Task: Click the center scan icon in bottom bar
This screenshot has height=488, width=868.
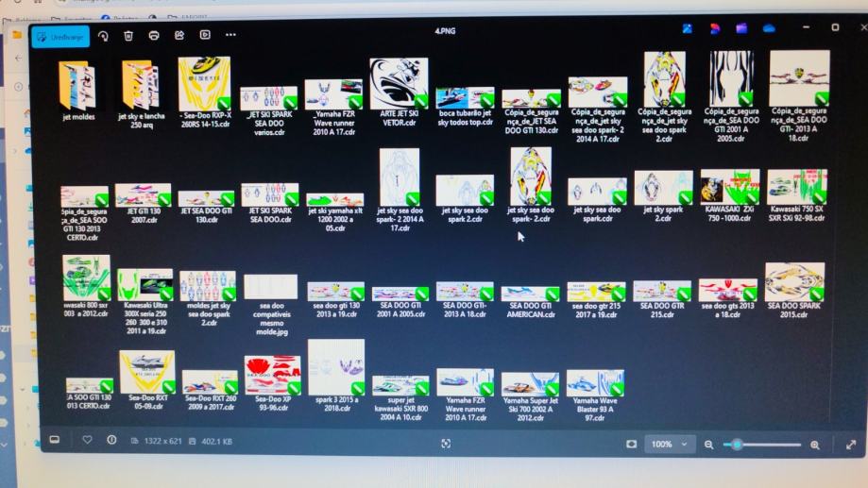Action: click(446, 444)
